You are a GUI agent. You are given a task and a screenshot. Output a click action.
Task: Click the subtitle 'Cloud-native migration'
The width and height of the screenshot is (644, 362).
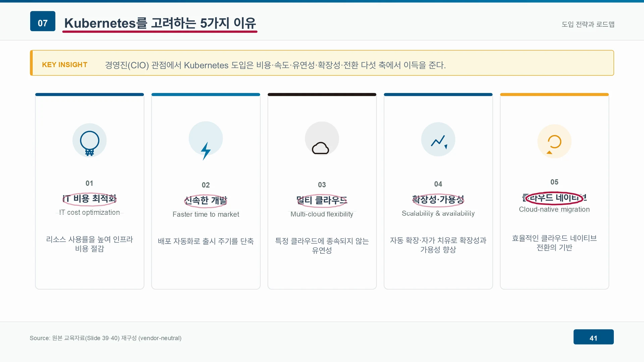click(x=554, y=209)
